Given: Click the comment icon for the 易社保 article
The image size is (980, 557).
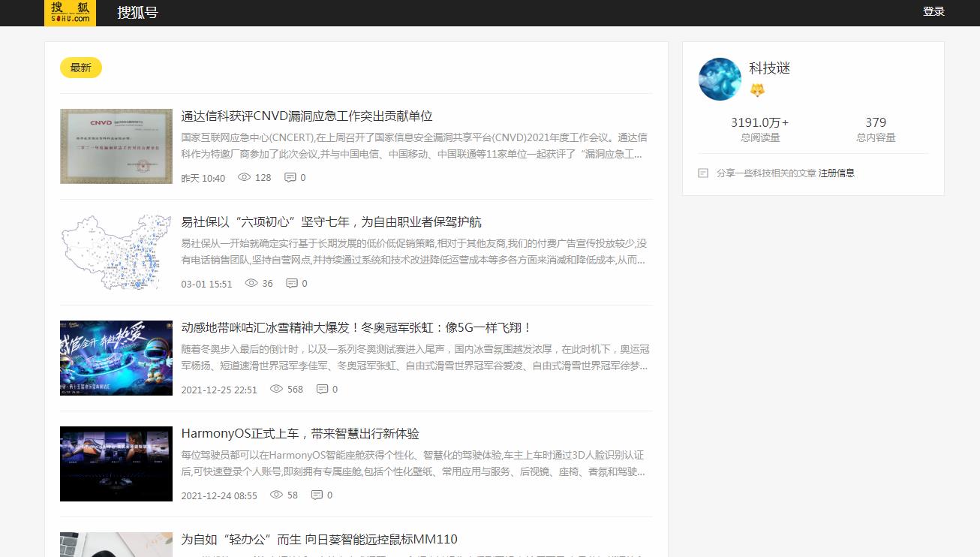Looking at the screenshot, I should (292, 284).
